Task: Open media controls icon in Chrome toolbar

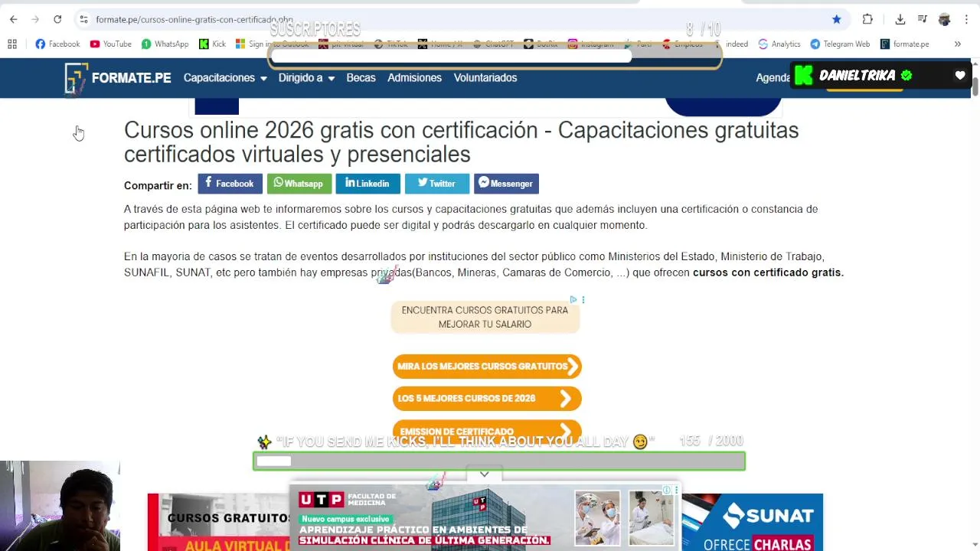Action: [x=923, y=19]
